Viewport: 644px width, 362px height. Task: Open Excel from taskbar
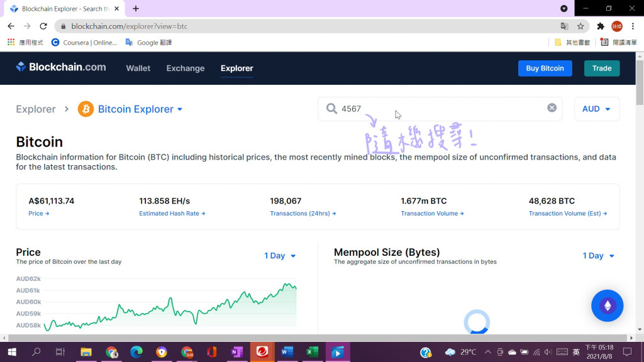312,352
